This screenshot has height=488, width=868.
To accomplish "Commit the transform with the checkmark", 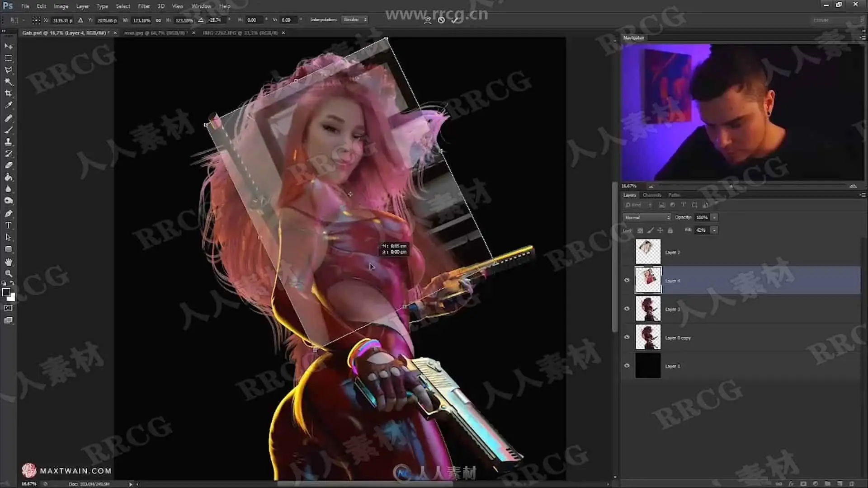I will [x=455, y=20].
